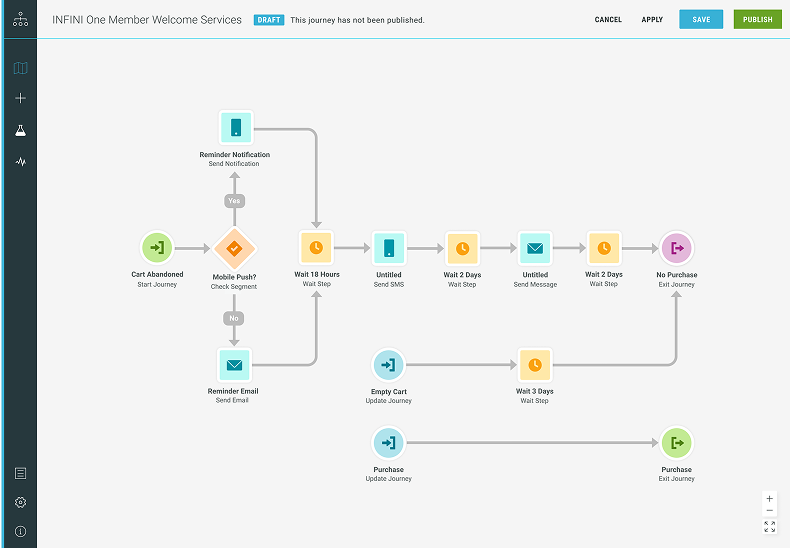This screenshot has height=548, width=790.
Task: Select the Empty Cart update journey node
Action: pyautogui.click(x=388, y=364)
